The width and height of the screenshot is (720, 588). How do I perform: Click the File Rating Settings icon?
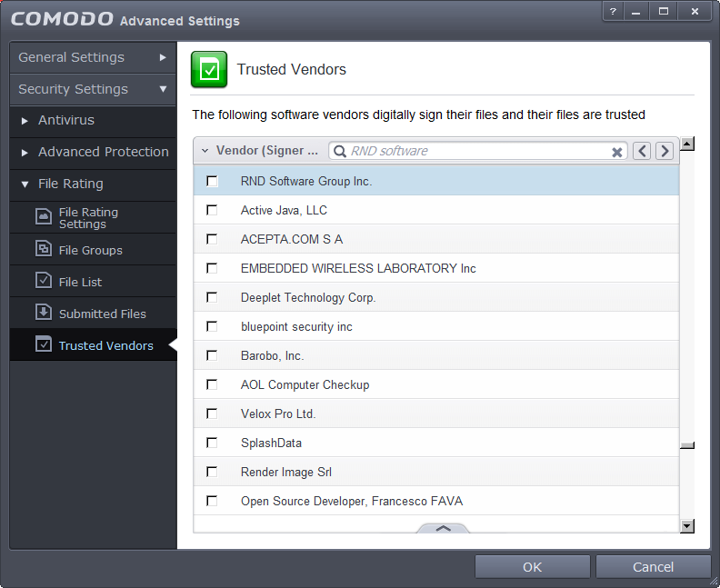pyautogui.click(x=44, y=216)
